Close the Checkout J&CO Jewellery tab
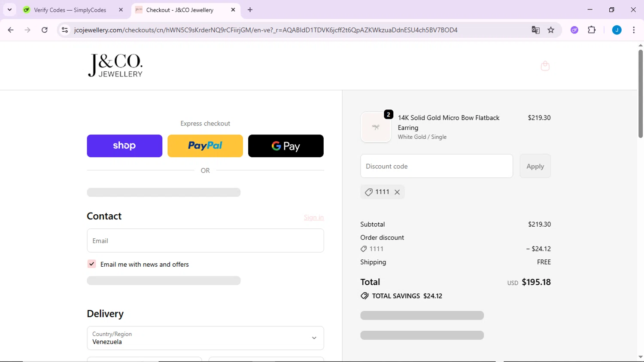This screenshot has height=362, width=644. 233,10
